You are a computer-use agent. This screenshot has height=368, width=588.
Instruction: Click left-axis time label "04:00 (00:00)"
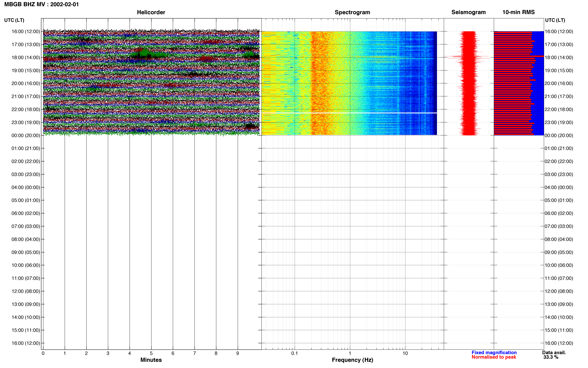[x=26, y=187]
